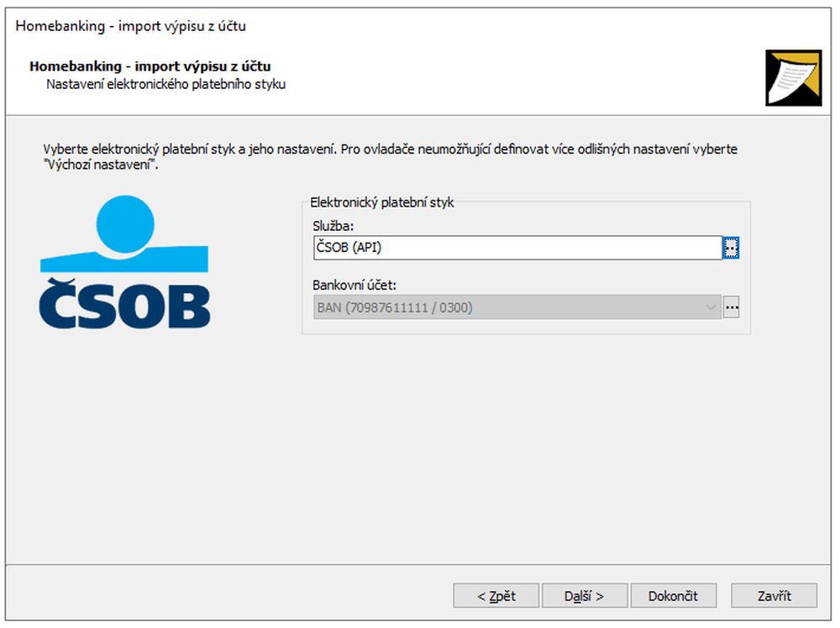Screen dimensions: 840x628
Task: Proceed with the Další button
Action: (584, 596)
